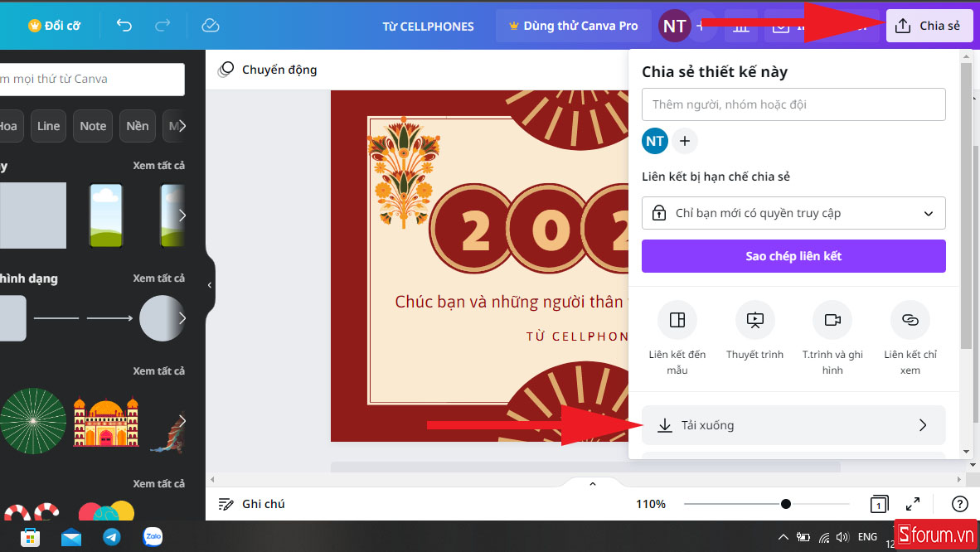980x552 pixels.
Task: Open the Chuyển động animation panel icon
Action: click(x=226, y=70)
